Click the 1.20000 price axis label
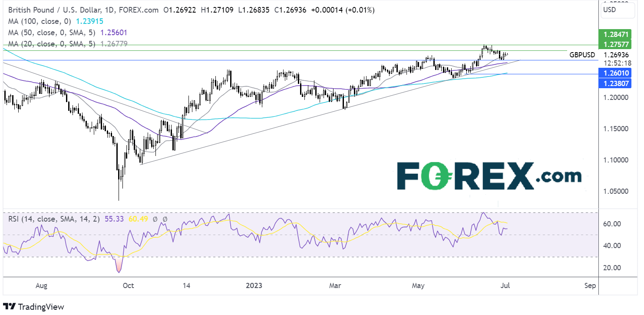The height and width of the screenshot is (315, 644). click(615, 97)
